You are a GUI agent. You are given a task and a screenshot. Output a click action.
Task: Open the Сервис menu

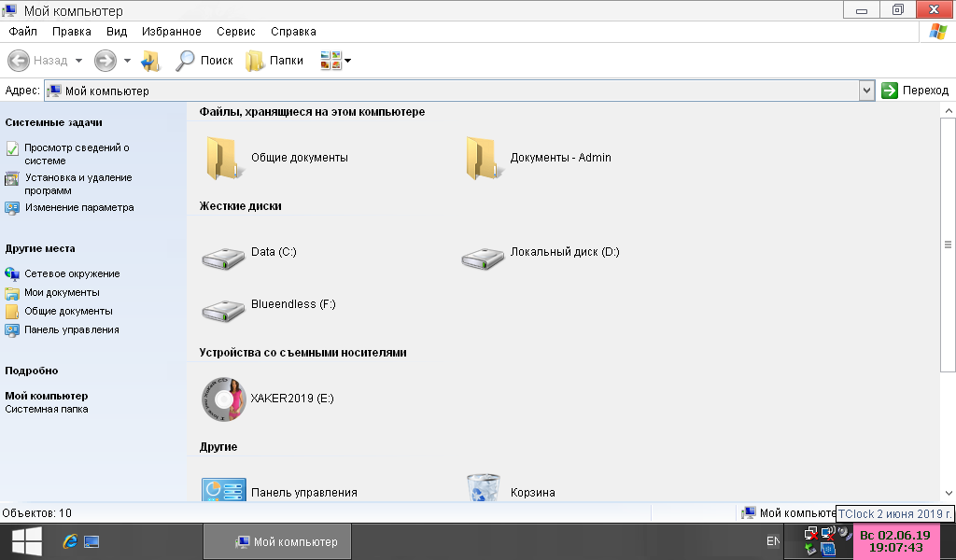point(235,32)
